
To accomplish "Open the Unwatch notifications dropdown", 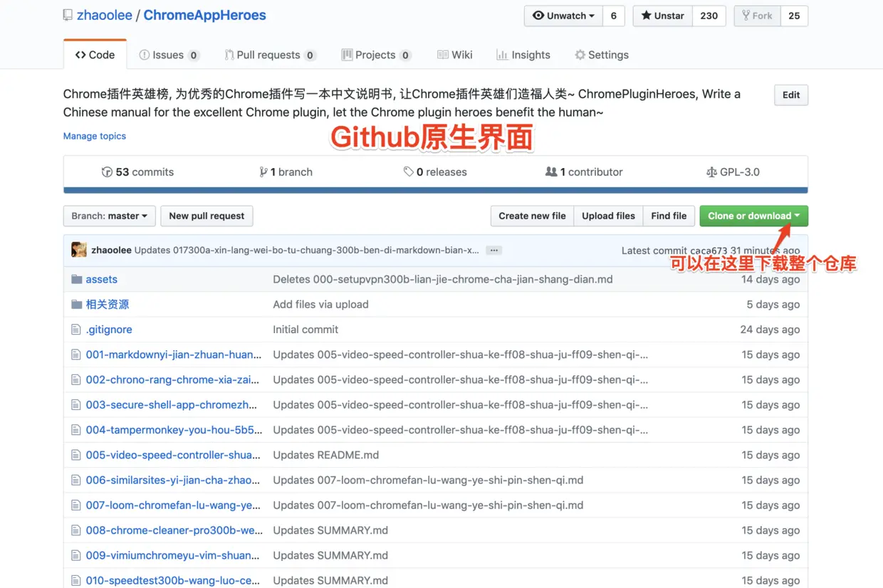I will (x=563, y=16).
